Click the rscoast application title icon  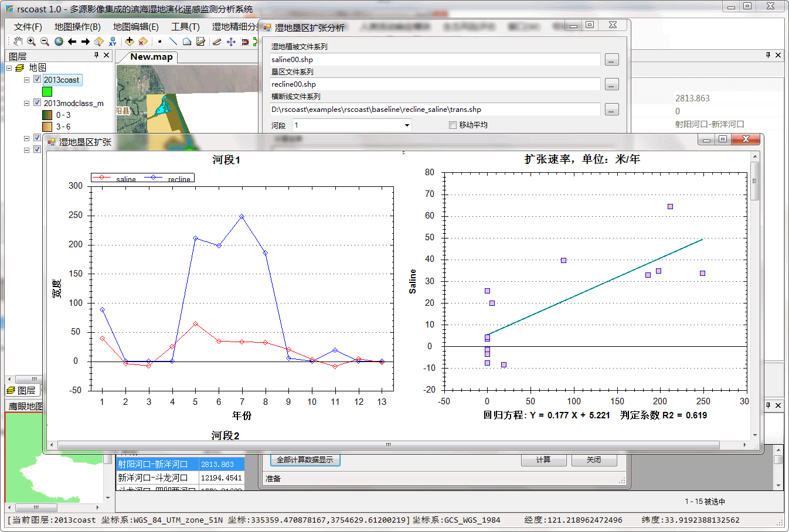pyautogui.click(x=9, y=9)
